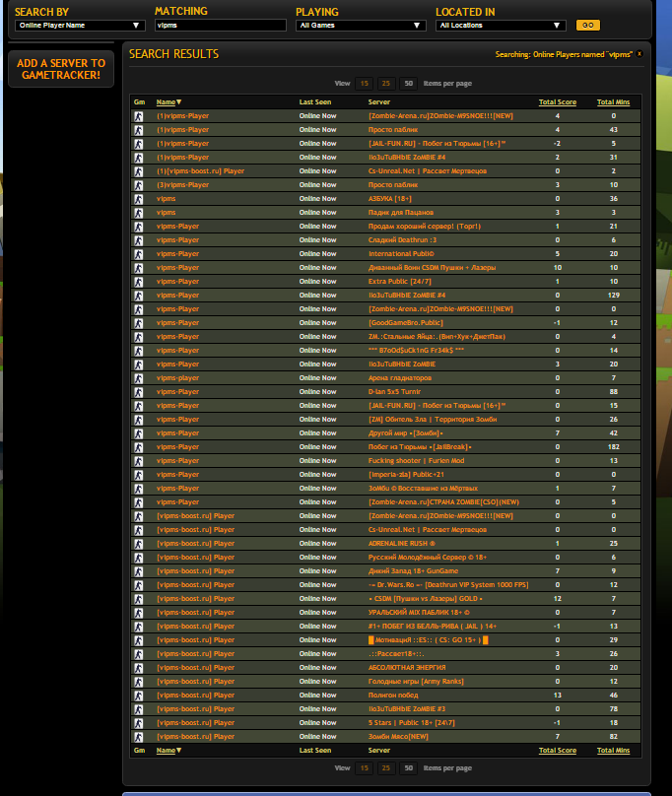Open the Fucking shooter | Furien Mod server
This screenshot has width=672, height=796.
click(417, 461)
